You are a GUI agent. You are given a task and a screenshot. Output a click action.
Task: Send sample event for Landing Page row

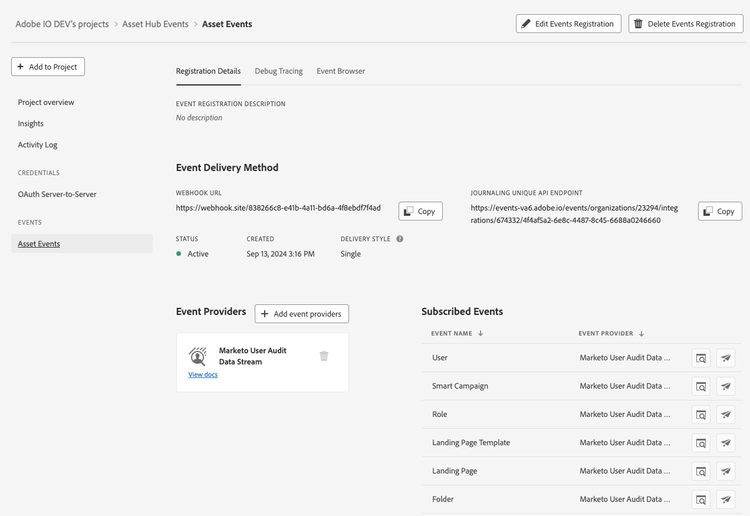click(x=726, y=471)
